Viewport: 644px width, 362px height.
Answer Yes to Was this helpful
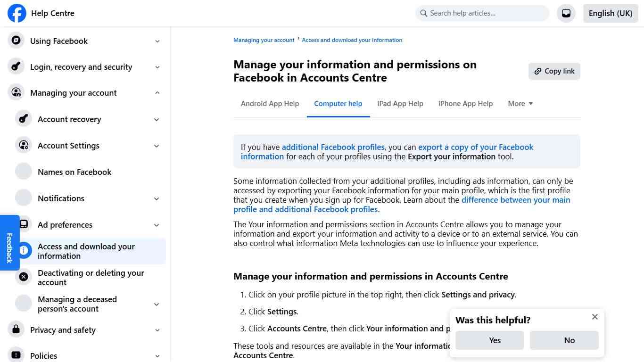click(x=489, y=340)
